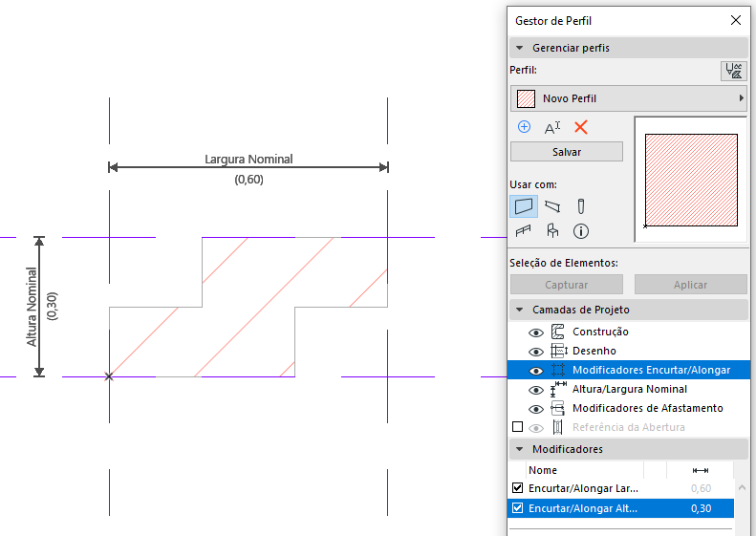Click the 0,30 value of Encurtar/Alongar Alt...
The image size is (756, 536).
click(x=701, y=508)
